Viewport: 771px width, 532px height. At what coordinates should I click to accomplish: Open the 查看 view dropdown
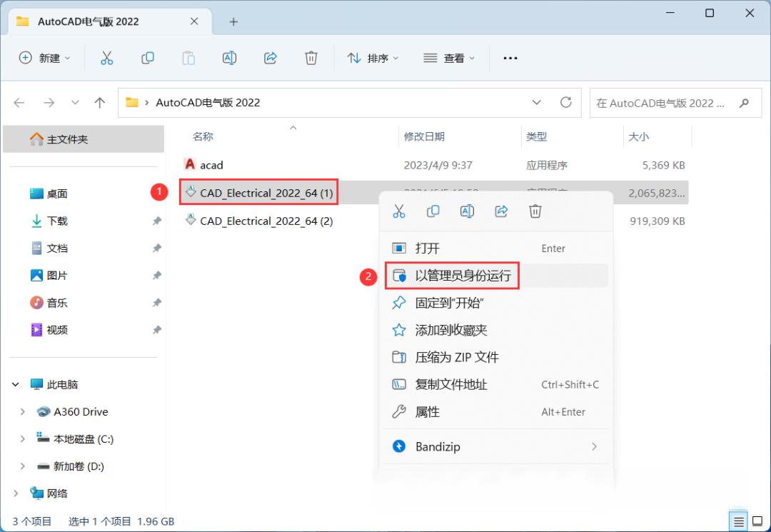pyautogui.click(x=449, y=58)
